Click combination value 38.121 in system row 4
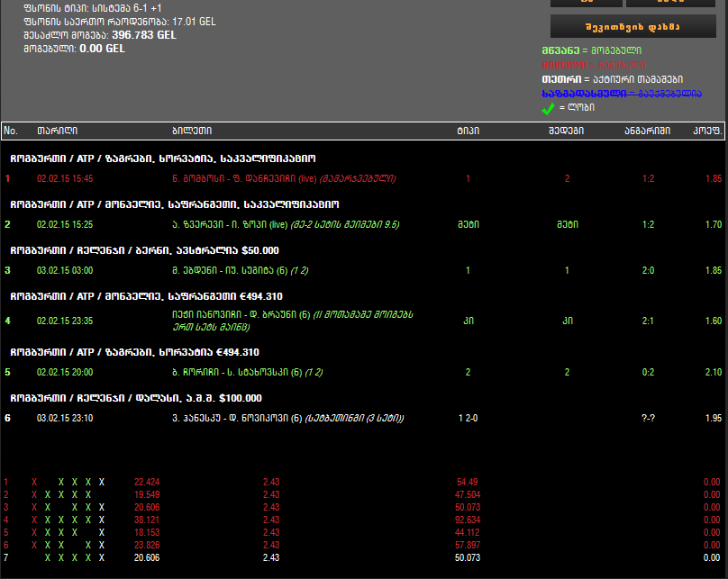 click(x=147, y=520)
